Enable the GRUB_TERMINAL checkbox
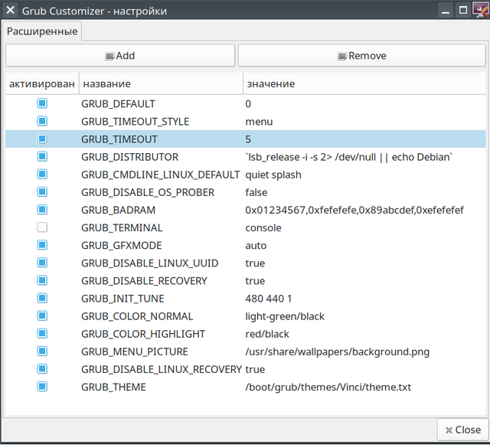 pyautogui.click(x=42, y=227)
